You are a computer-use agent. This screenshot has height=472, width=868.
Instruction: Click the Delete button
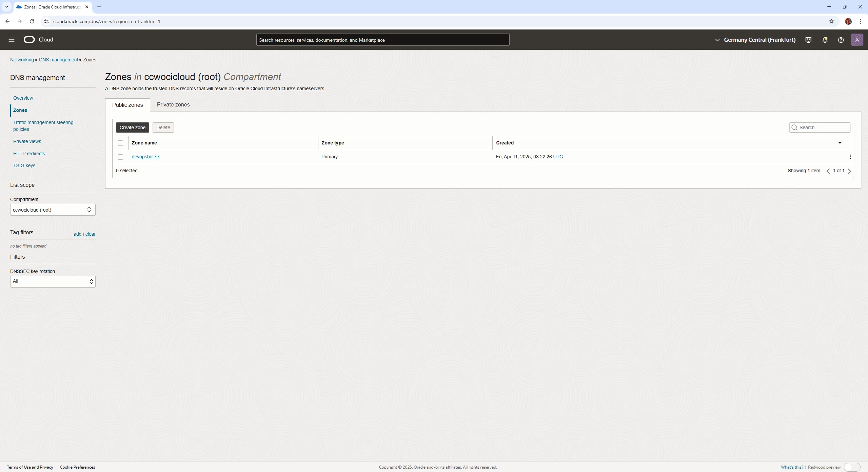pos(163,127)
